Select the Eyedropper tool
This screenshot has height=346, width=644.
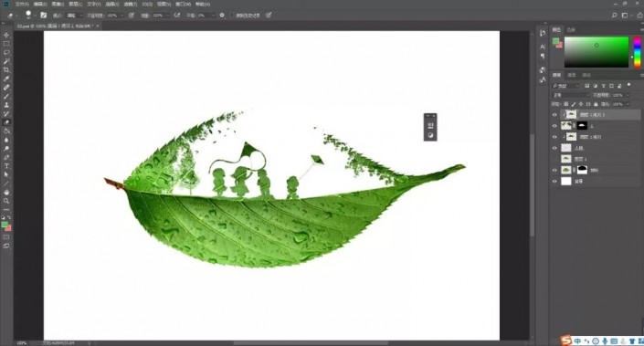[x=6, y=79]
